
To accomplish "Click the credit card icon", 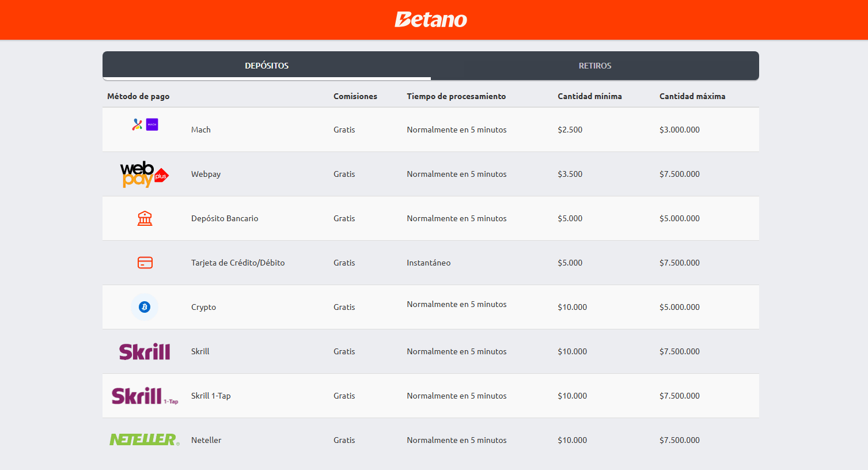I will tap(145, 263).
